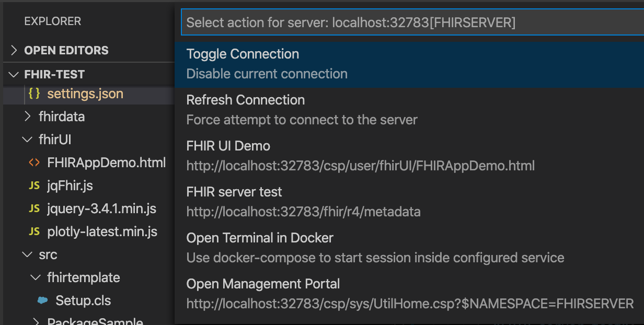Click the Setup.cls class file icon
Image resolution: width=644 pixels, height=325 pixels.
[x=43, y=300]
